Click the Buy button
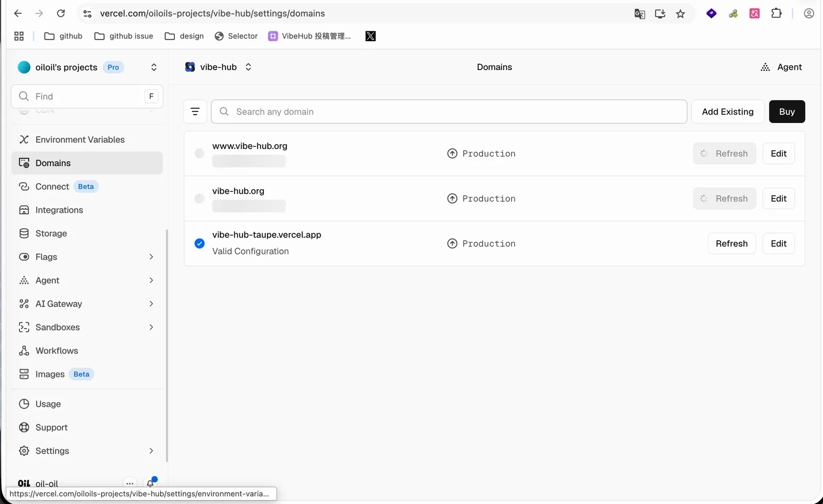 click(786, 112)
